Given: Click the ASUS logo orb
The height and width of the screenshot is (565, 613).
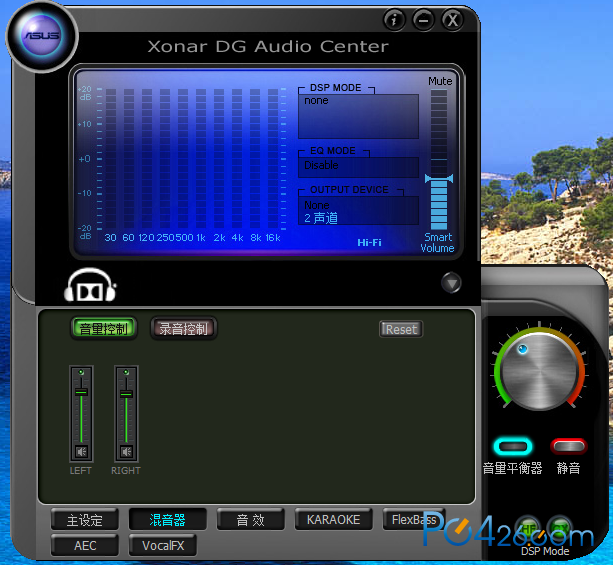Looking at the screenshot, I should tap(42, 36).
